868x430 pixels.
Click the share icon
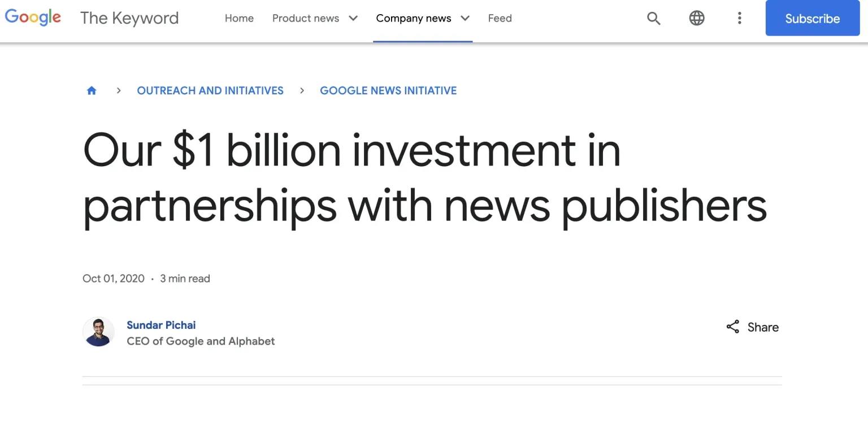(x=732, y=327)
